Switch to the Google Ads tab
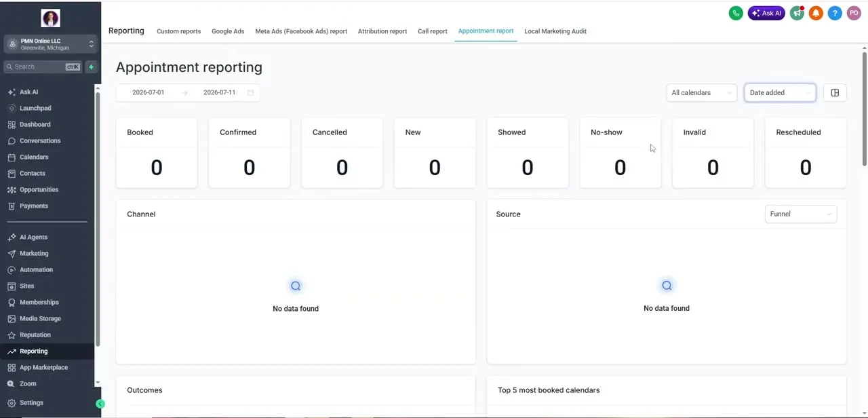This screenshot has width=868, height=418. pyautogui.click(x=228, y=31)
